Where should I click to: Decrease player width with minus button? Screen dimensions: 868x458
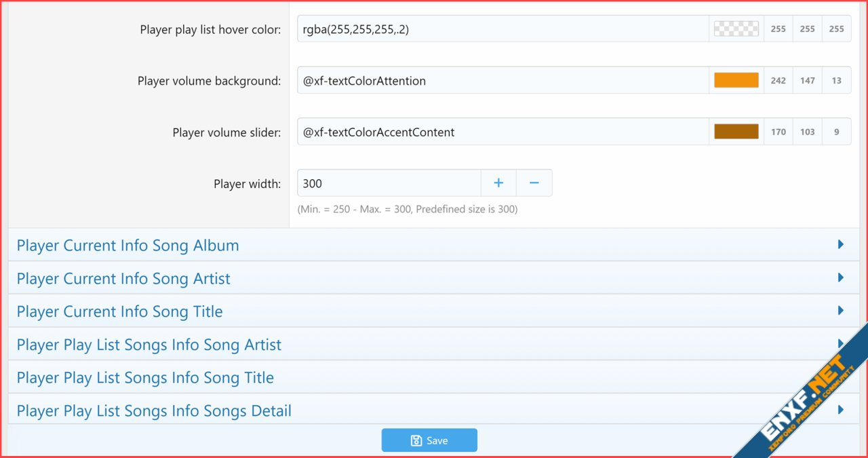[x=534, y=183]
